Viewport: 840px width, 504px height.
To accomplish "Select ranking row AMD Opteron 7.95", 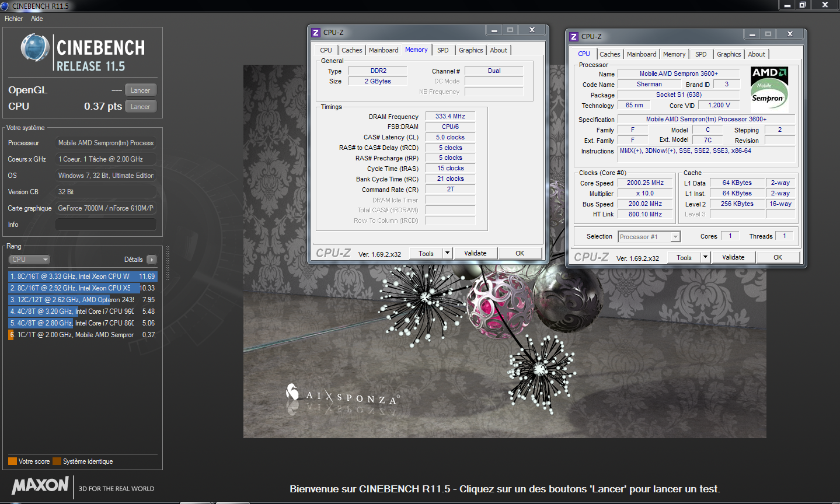I will 82,300.
